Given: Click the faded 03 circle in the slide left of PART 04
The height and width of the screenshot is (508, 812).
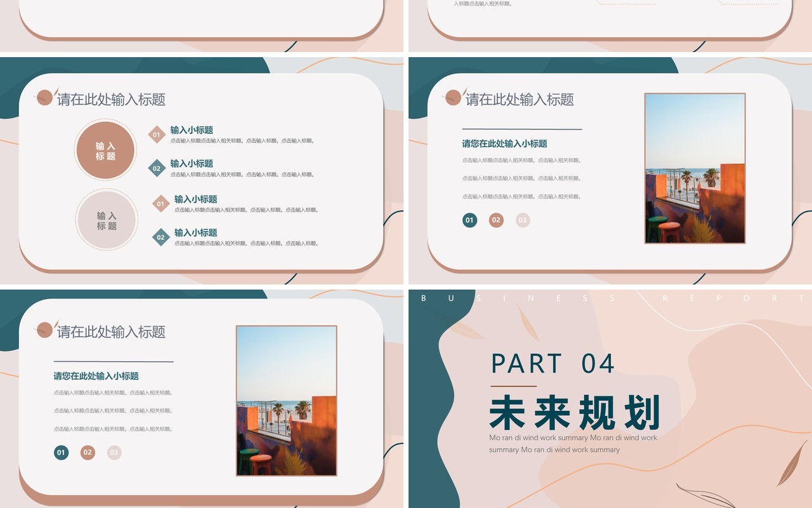Looking at the screenshot, I should tap(114, 453).
